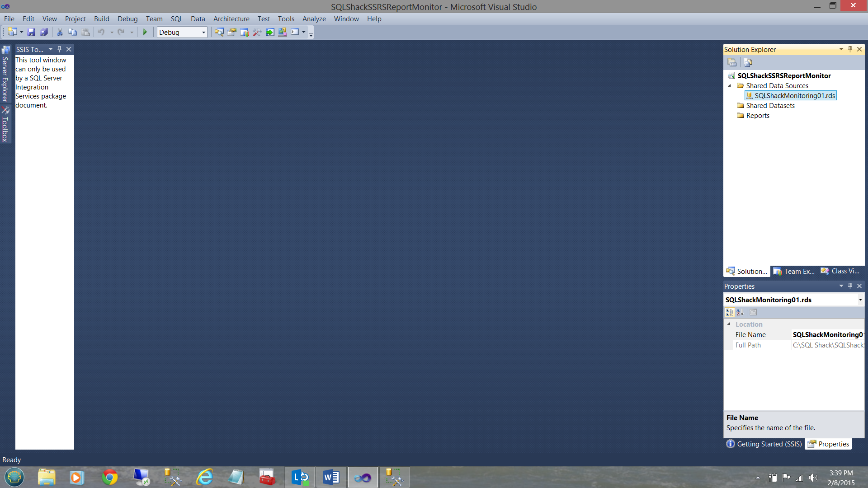The width and height of the screenshot is (868, 488).
Task: Click the Save All toolbar icon
Action: coord(44,32)
